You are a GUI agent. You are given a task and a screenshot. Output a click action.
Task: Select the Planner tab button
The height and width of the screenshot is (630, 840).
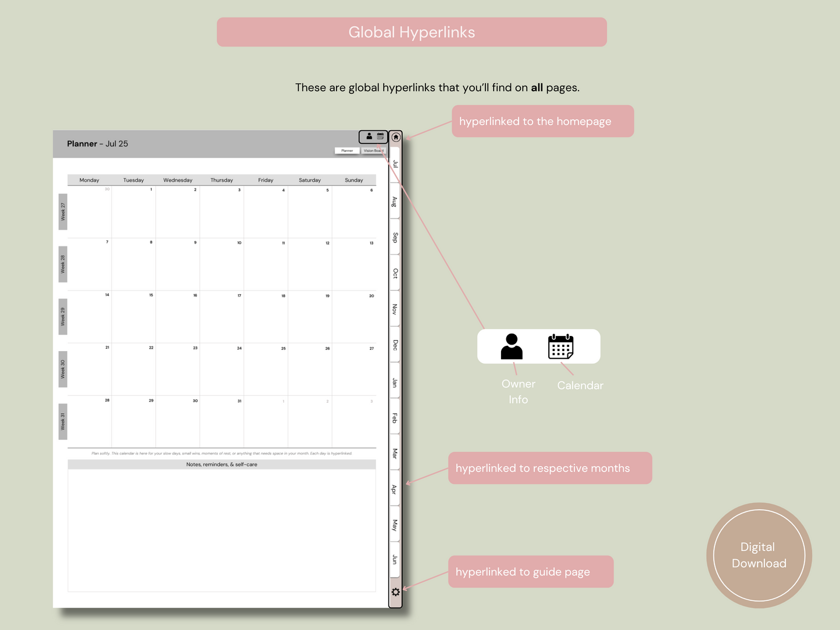tap(347, 151)
